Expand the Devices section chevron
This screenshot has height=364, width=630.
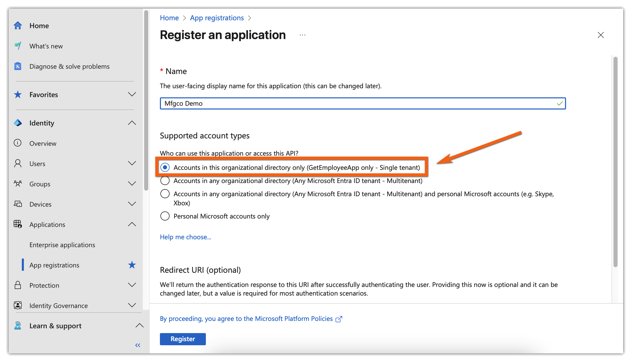pos(132,204)
